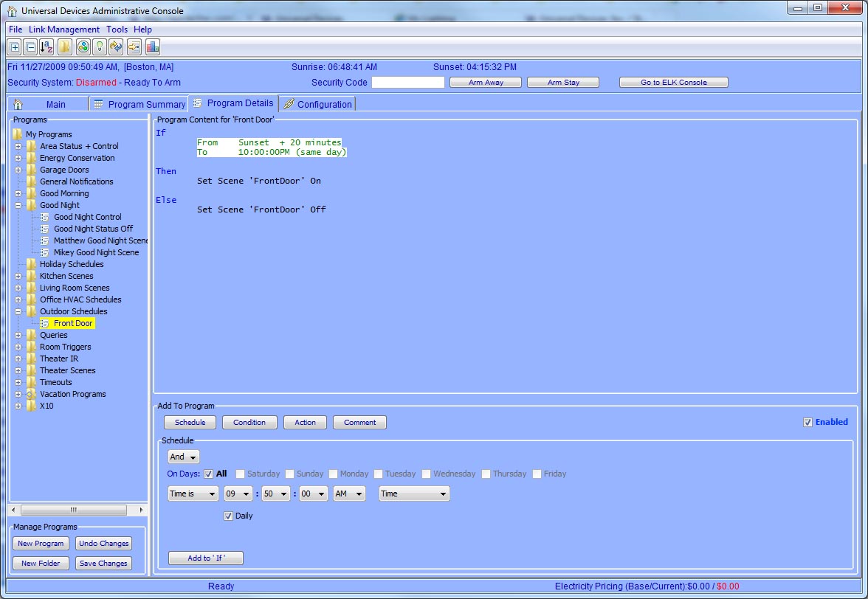This screenshot has width=868, height=599.
Task: Expand the Area Status + Control folder
Action: click(x=18, y=146)
